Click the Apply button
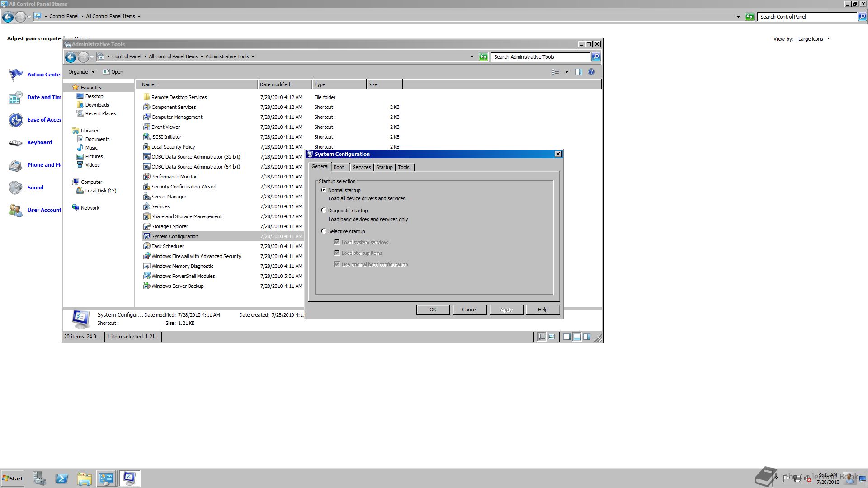Viewport: 868px width, 488px height. pyautogui.click(x=506, y=310)
